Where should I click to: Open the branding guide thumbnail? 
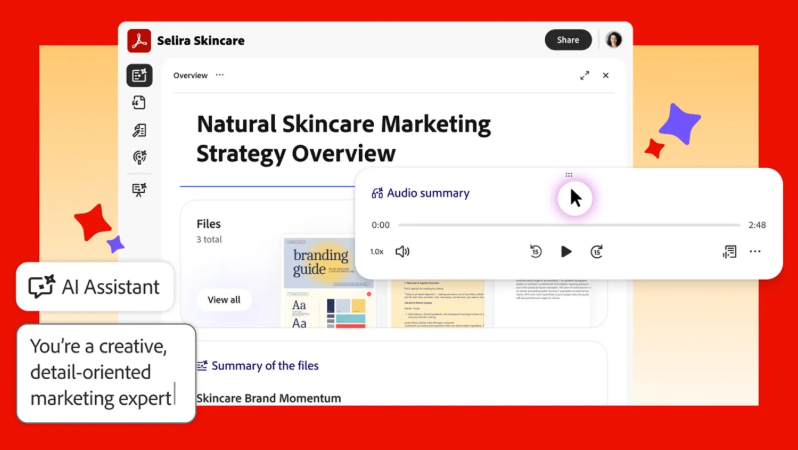[328, 282]
